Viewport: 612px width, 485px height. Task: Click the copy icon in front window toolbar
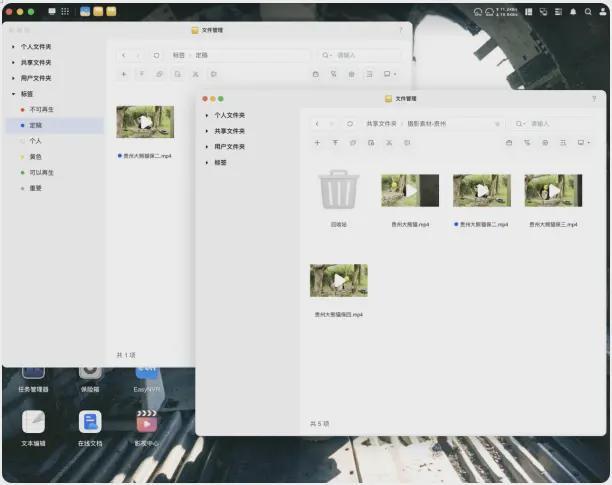tap(353, 143)
